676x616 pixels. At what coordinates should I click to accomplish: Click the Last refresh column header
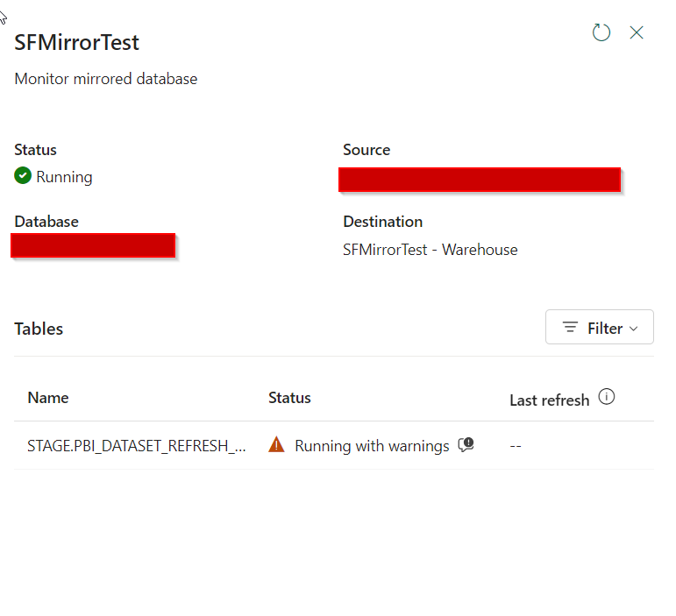(x=549, y=400)
